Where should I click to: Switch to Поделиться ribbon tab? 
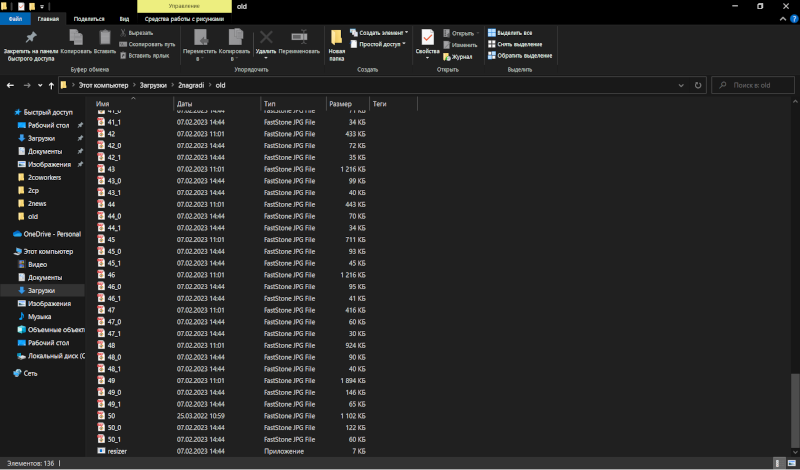coord(89,19)
